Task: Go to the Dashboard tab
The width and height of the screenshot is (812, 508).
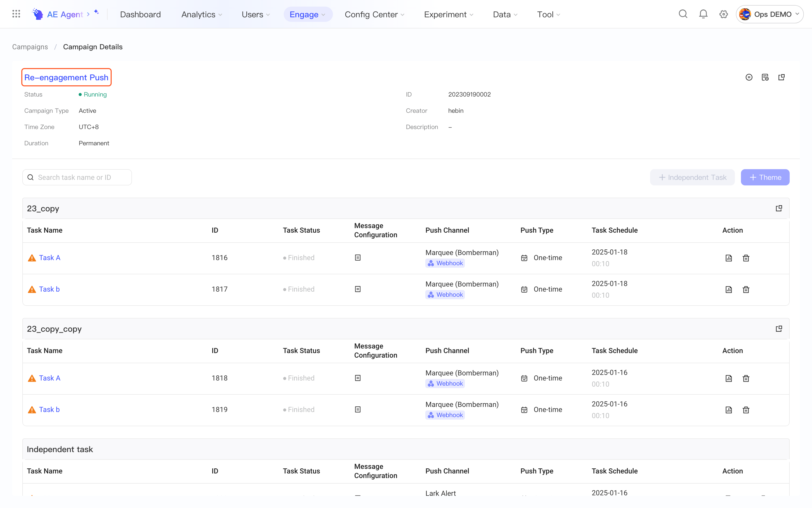Action: pyautogui.click(x=140, y=14)
